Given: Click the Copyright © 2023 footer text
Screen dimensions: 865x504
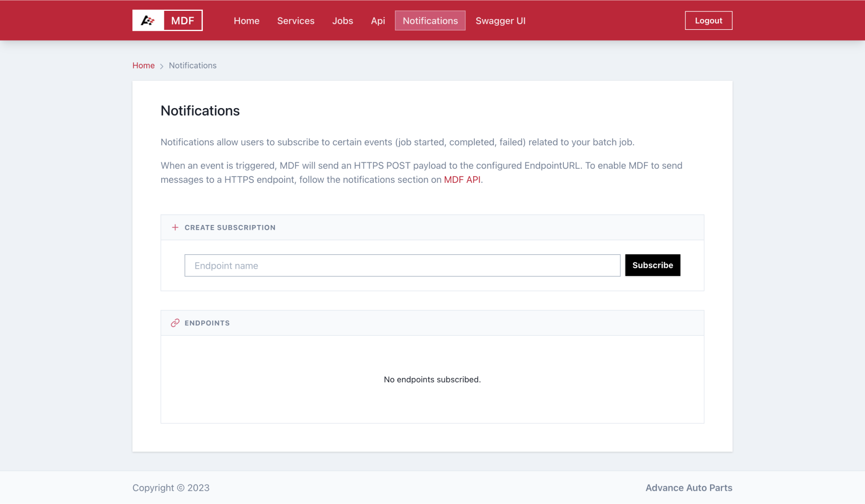Looking at the screenshot, I should (171, 488).
